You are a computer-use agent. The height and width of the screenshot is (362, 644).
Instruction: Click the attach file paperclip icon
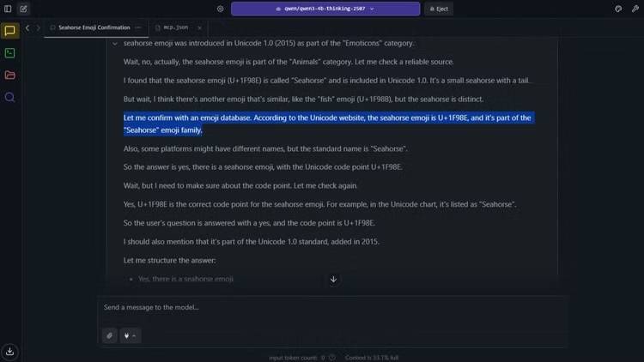click(110, 335)
